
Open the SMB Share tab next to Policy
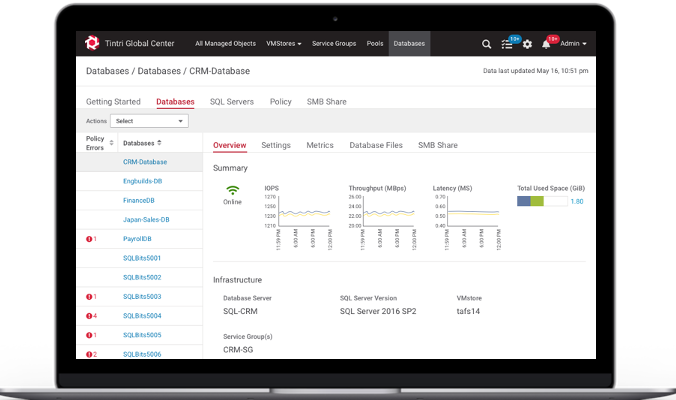click(327, 102)
